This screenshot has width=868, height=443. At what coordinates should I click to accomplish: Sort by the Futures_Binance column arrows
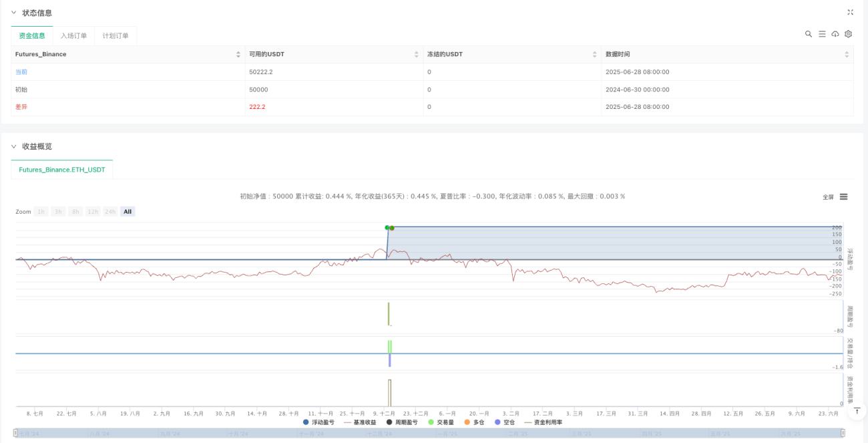point(238,54)
